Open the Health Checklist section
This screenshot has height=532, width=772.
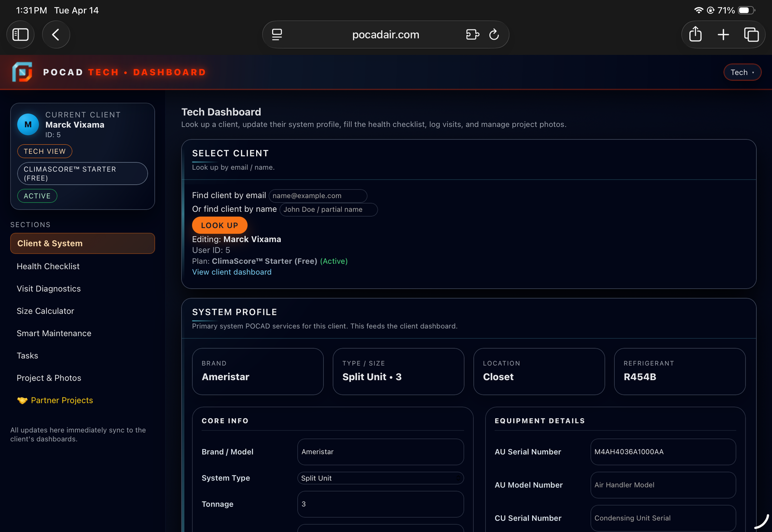click(48, 266)
